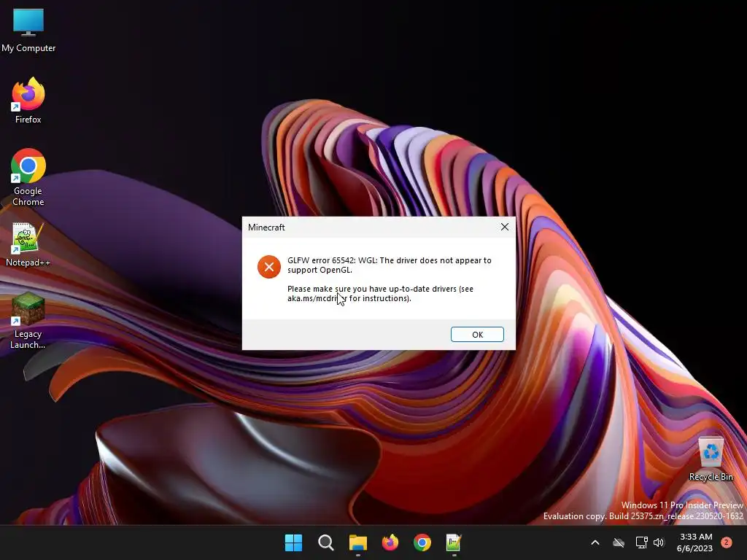Select the Firefox desktop shortcut
This screenshot has width=747, height=560.
pyautogui.click(x=28, y=101)
